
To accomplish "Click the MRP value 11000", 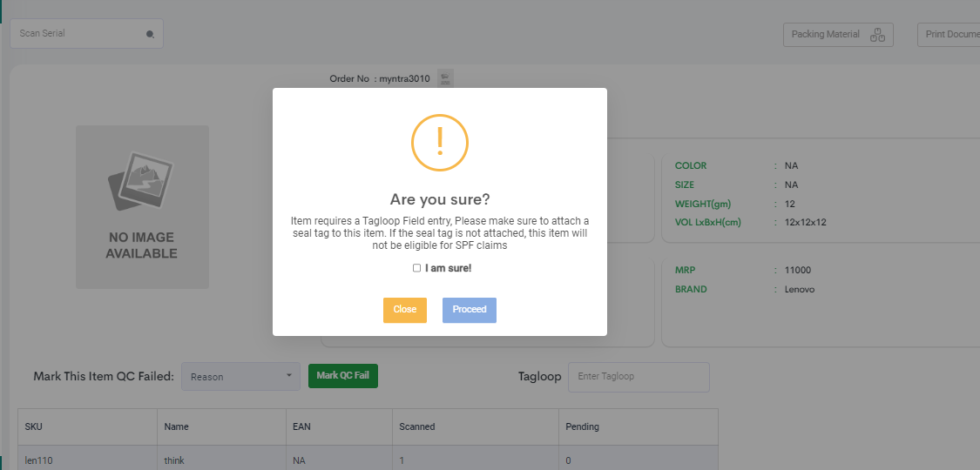I will (x=798, y=271).
